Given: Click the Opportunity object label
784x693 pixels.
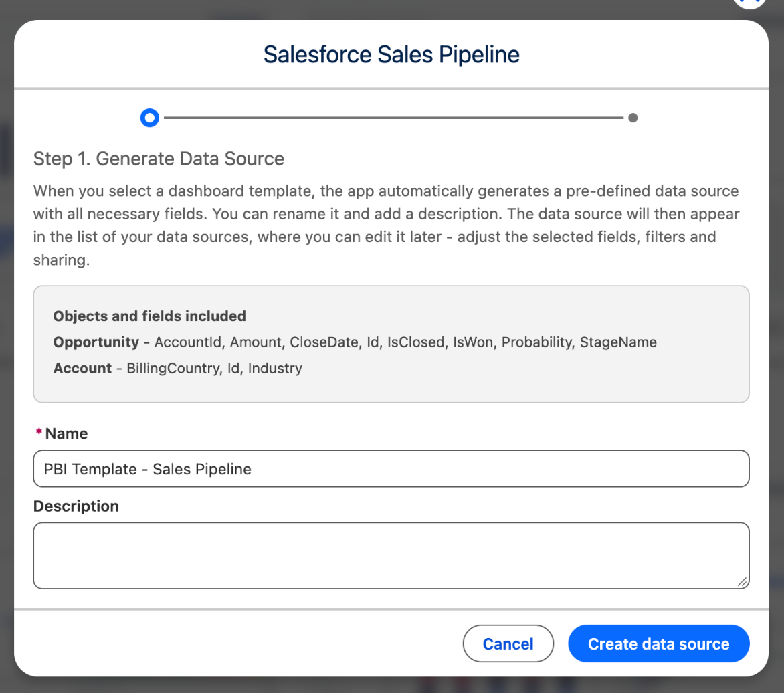Looking at the screenshot, I should click(96, 342).
